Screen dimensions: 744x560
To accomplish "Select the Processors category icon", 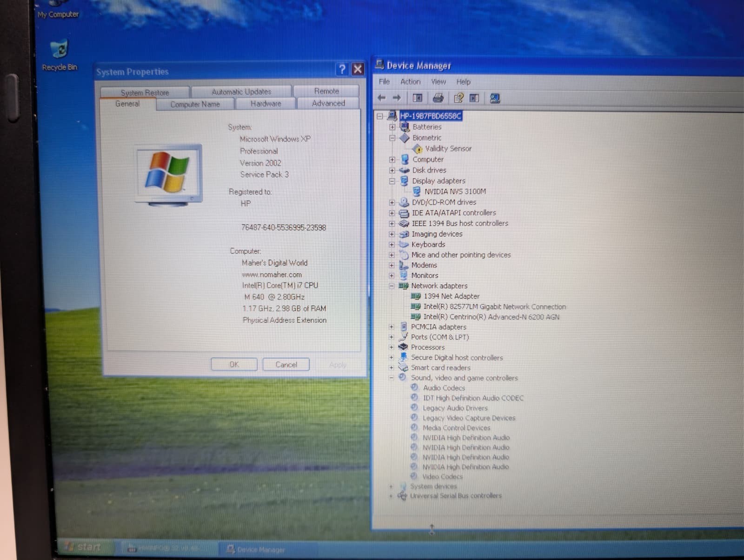I will [403, 347].
